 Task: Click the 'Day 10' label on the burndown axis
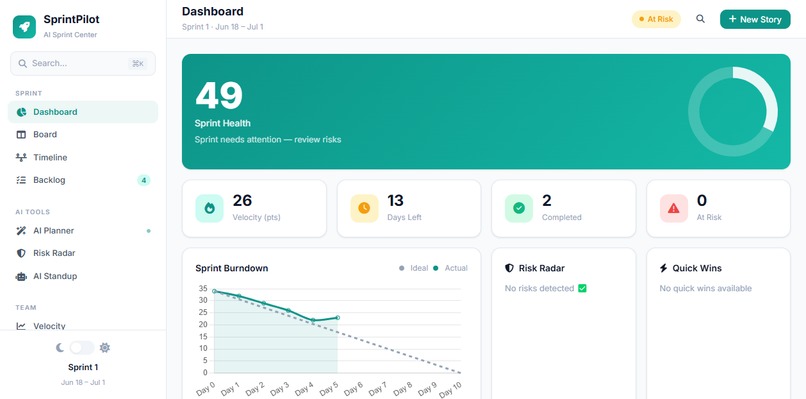(451, 389)
